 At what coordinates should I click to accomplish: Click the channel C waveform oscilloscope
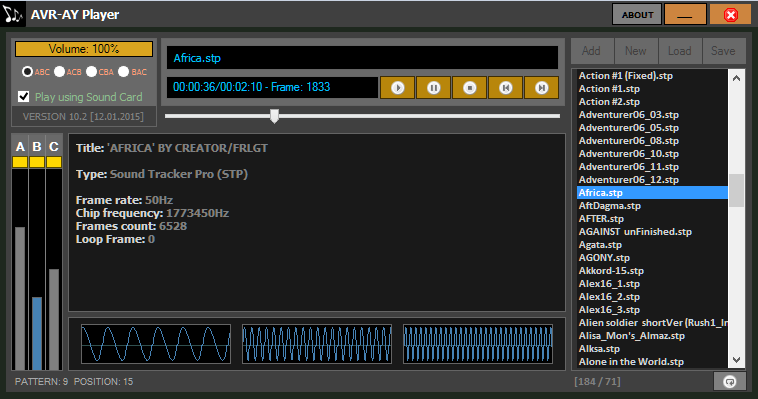coord(478,344)
